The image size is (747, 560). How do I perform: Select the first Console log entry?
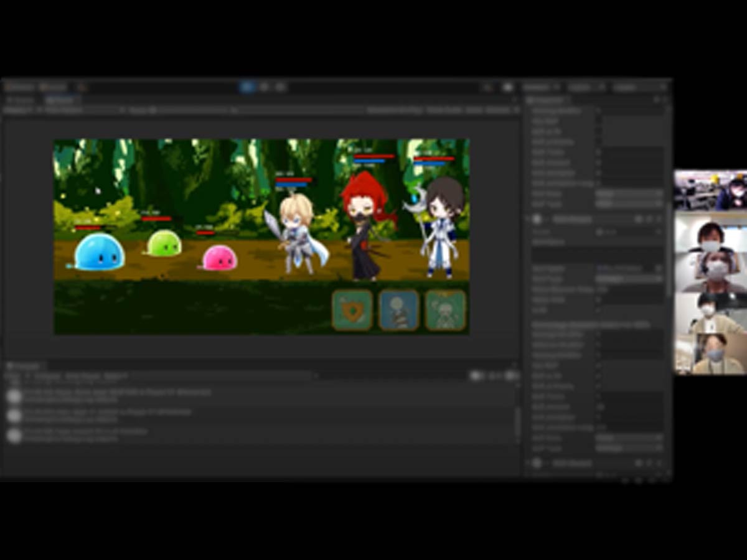[x=260, y=396]
